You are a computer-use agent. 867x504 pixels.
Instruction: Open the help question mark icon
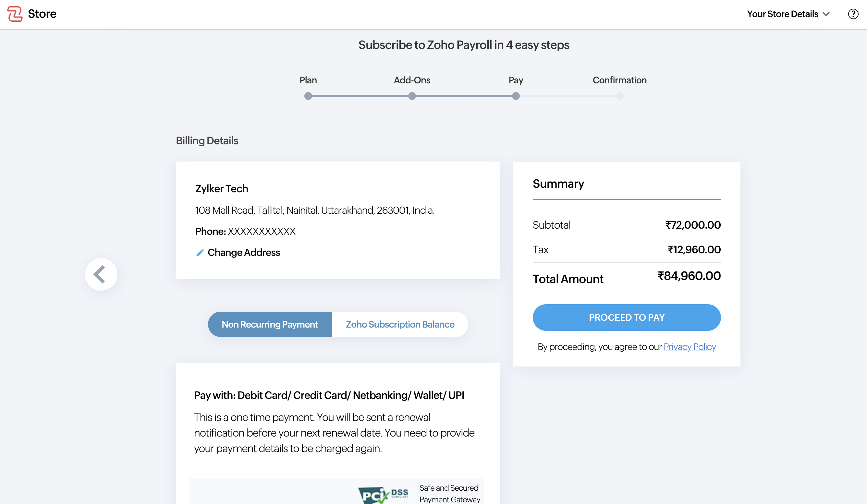tap(853, 14)
